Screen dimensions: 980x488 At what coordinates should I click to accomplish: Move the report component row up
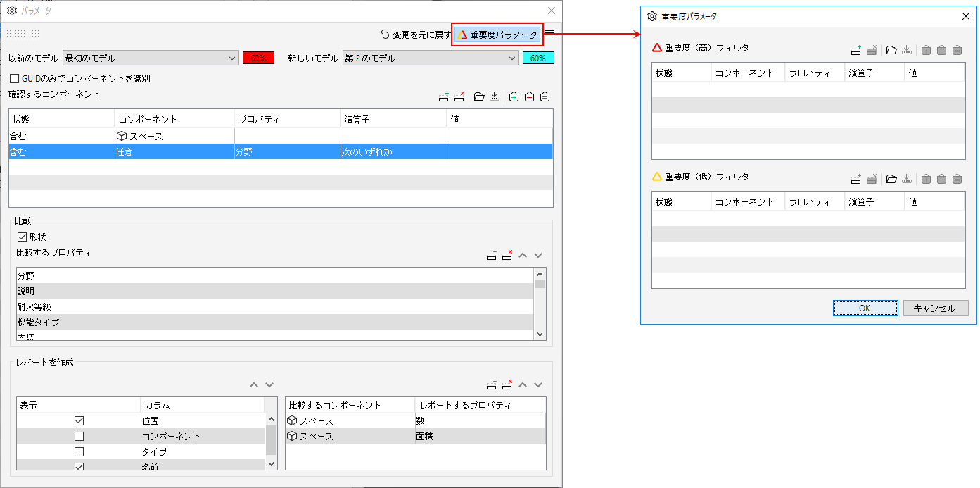pyautogui.click(x=523, y=385)
